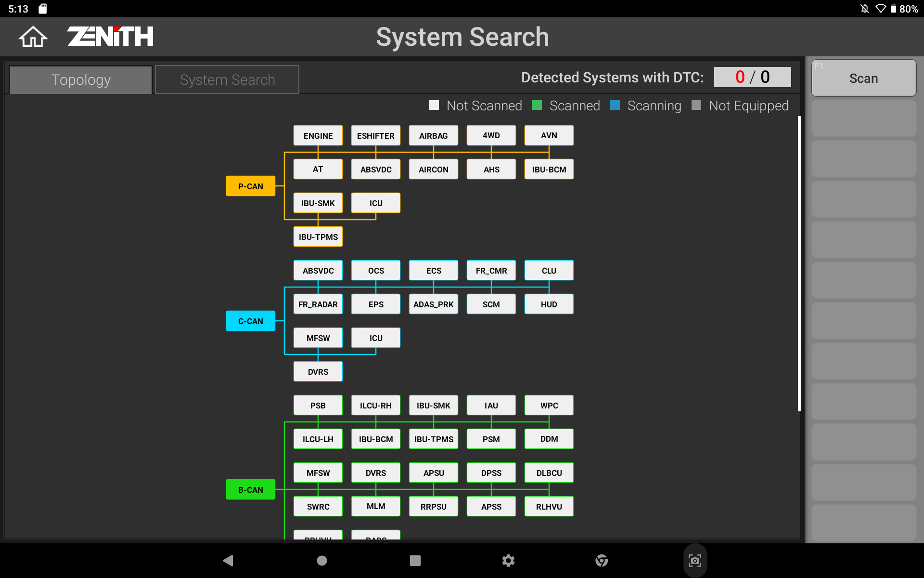Click the cyan C-CAN bus node
This screenshot has width=924, height=578.
tap(250, 321)
